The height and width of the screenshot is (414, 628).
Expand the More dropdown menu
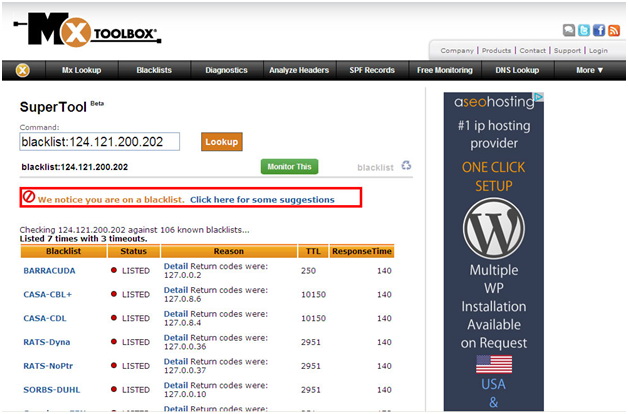tap(590, 70)
